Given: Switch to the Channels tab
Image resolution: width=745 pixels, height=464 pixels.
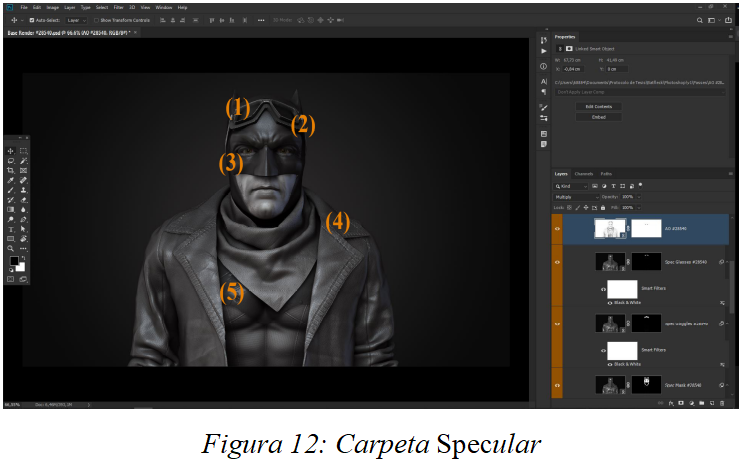Looking at the screenshot, I should (583, 174).
